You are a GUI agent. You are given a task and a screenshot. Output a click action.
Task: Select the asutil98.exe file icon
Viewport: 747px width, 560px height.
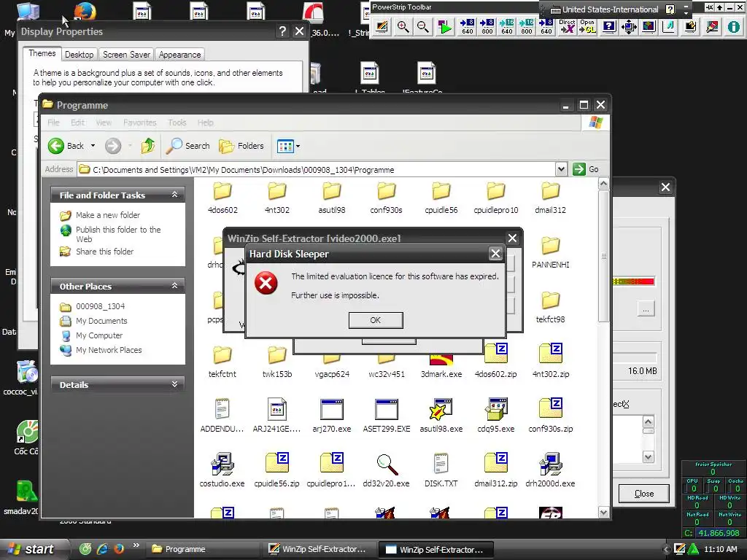coord(441,410)
